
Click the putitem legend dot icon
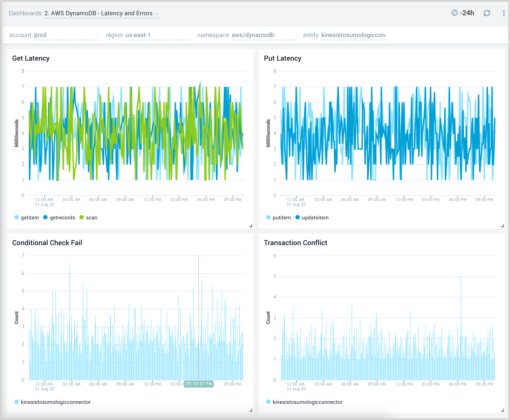coord(269,217)
